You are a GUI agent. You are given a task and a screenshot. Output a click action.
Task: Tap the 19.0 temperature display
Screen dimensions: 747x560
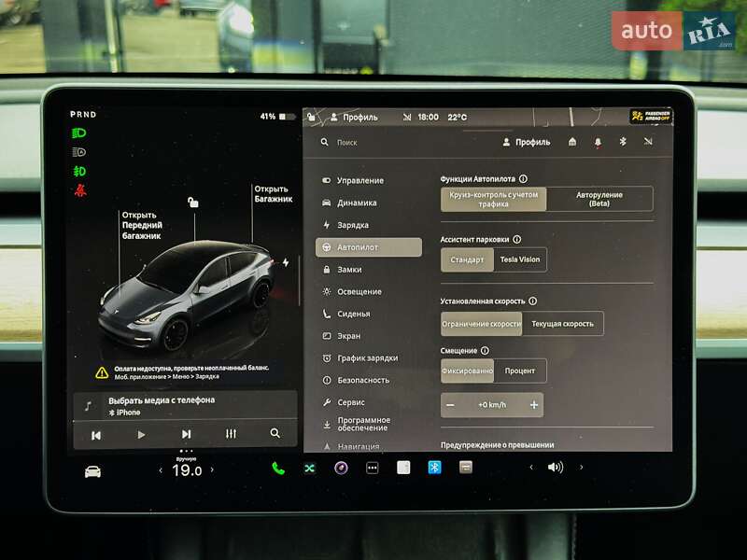click(187, 470)
